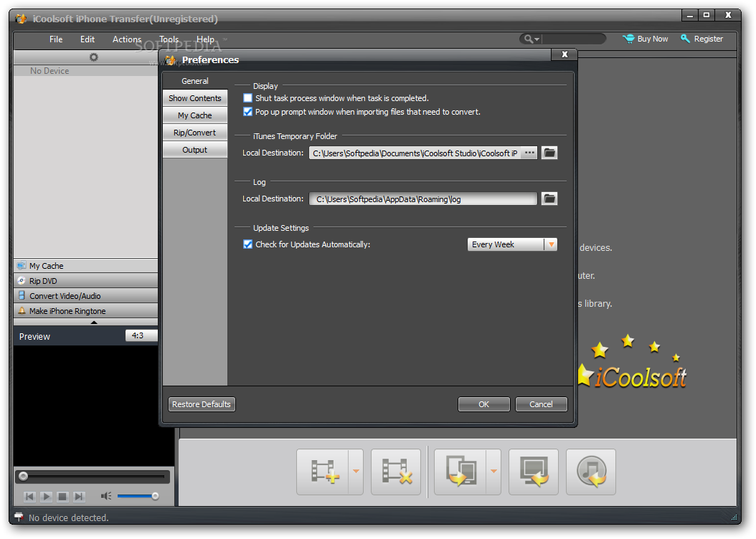Screen dimensions: 756x539
Task: Click the export to iTunes music icon
Action: (x=590, y=472)
